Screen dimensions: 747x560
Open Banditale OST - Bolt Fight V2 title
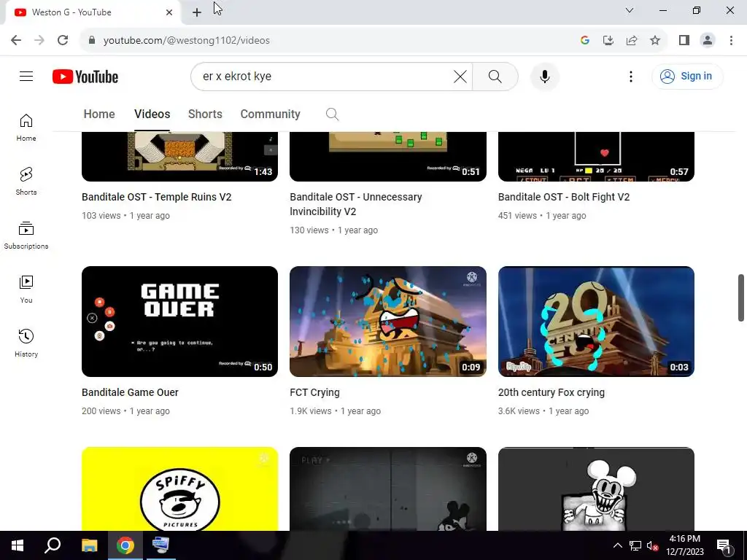pyautogui.click(x=564, y=197)
